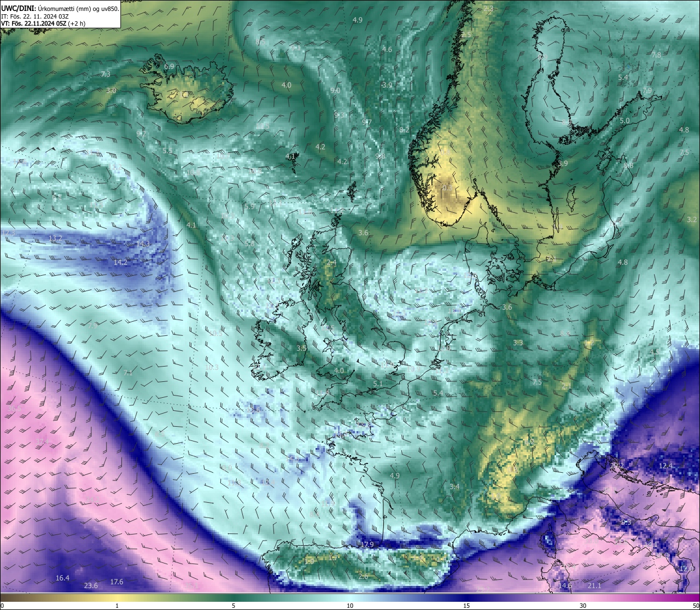Click the 'UWC/DINI: Úrkomumætti (mm) og uv850.' title

60,9
